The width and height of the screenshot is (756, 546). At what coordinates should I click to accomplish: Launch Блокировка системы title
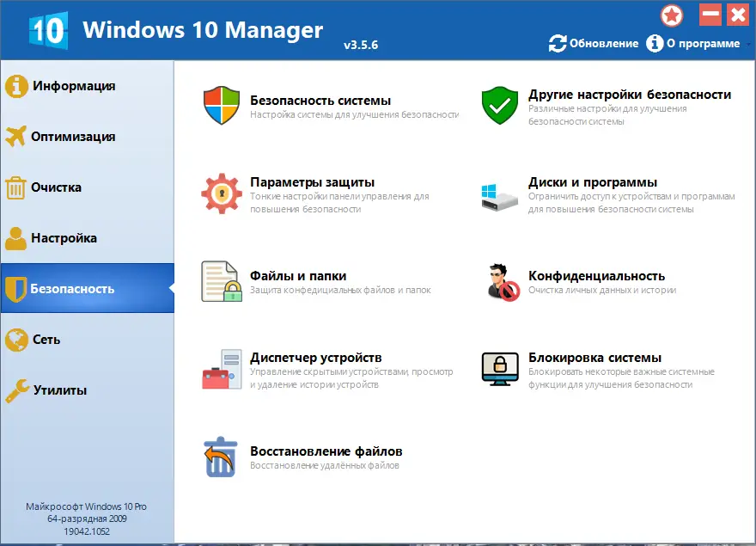pos(595,358)
